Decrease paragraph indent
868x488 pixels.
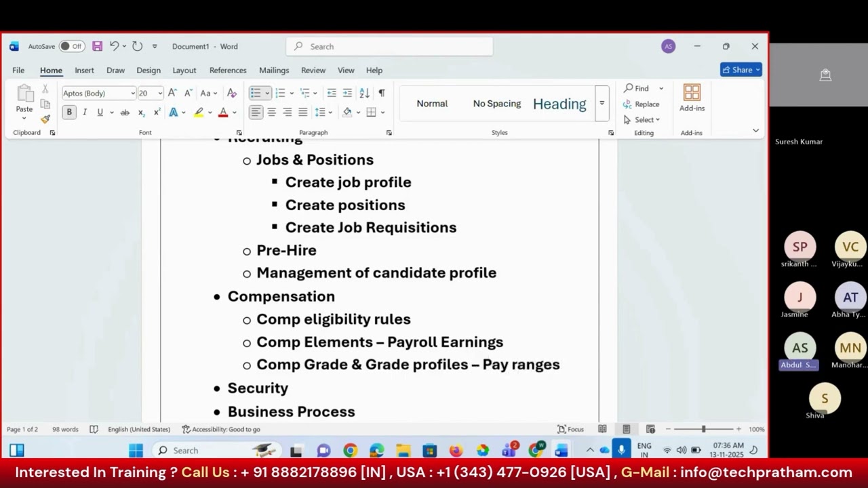[332, 93]
